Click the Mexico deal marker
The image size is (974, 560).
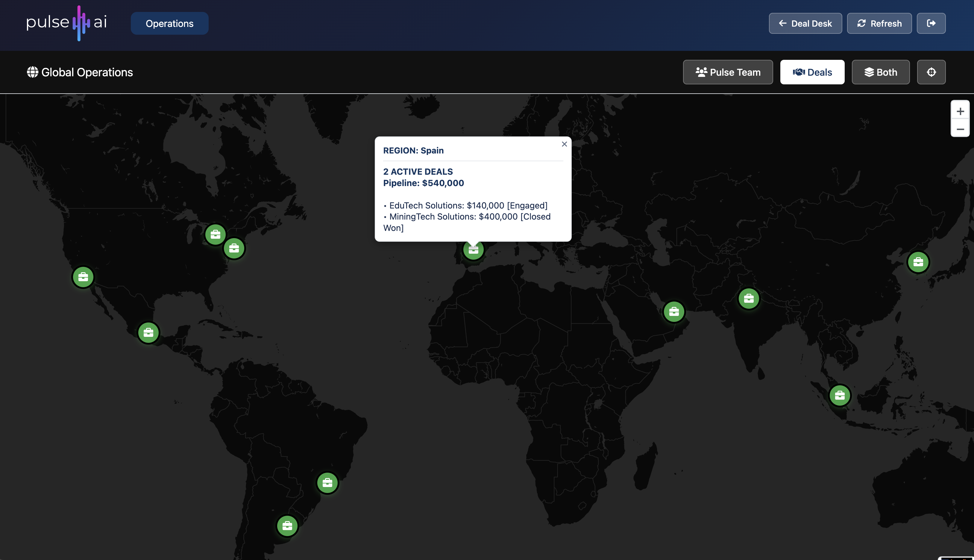point(148,332)
